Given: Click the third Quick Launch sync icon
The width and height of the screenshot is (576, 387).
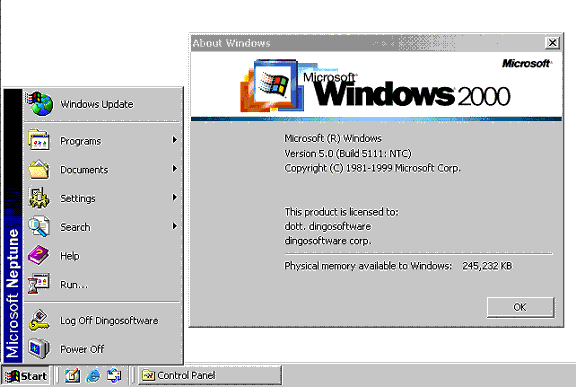Looking at the screenshot, I should (x=114, y=376).
